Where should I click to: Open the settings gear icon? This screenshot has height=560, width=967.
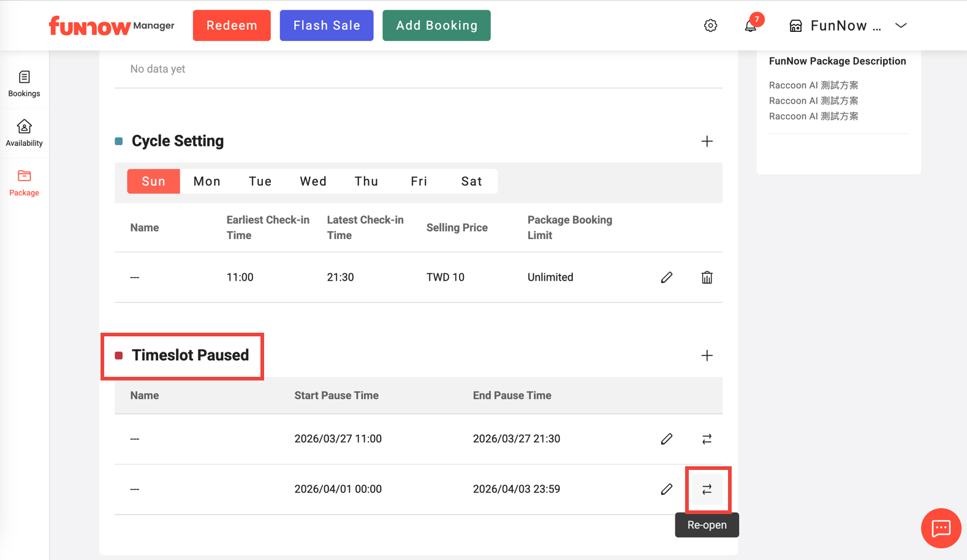tap(710, 26)
